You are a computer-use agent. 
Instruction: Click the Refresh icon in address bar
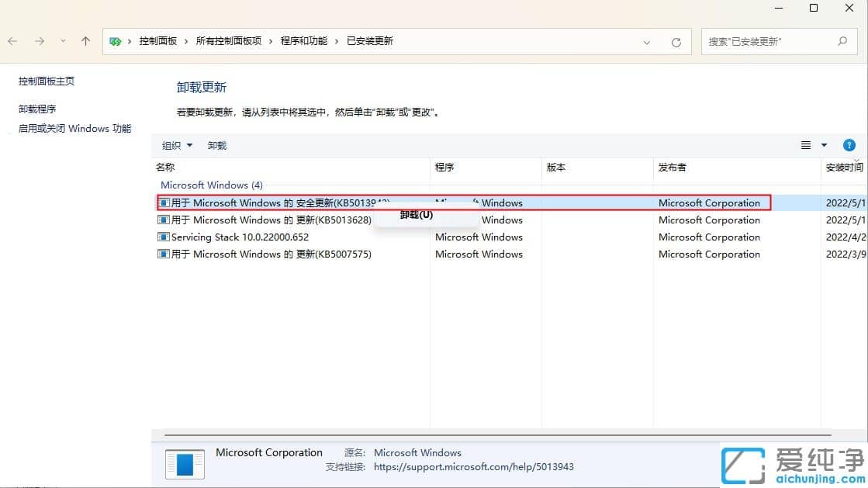click(675, 41)
